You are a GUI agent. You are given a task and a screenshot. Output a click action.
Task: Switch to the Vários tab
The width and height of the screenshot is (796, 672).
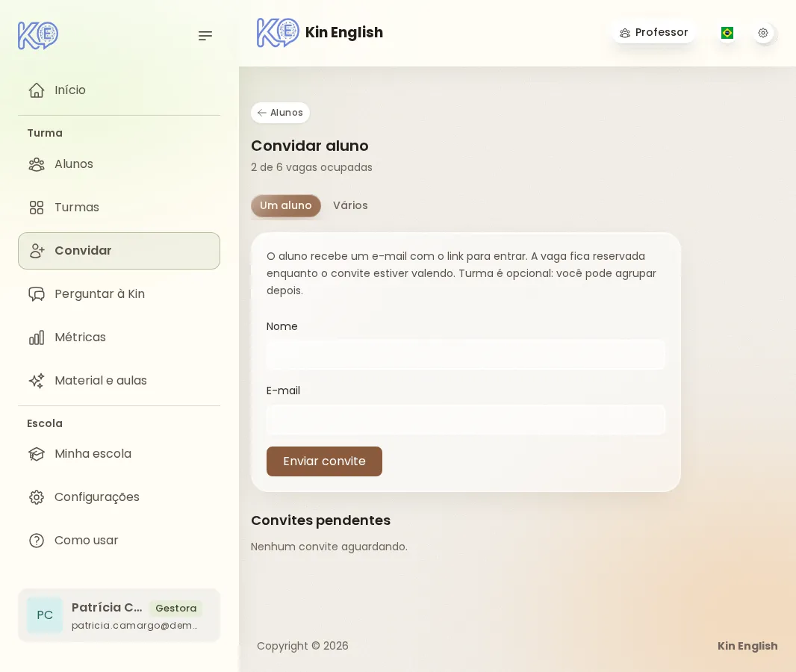click(x=350, y=205)
